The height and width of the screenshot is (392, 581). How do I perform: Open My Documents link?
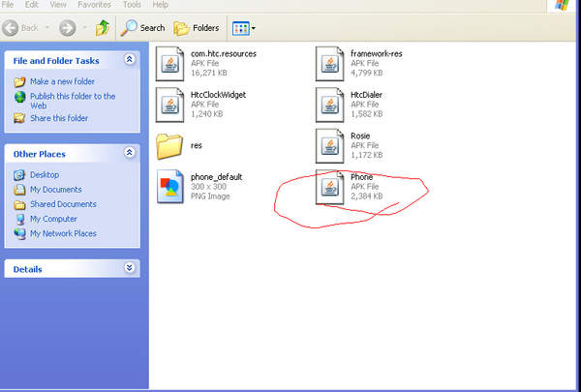56,190
